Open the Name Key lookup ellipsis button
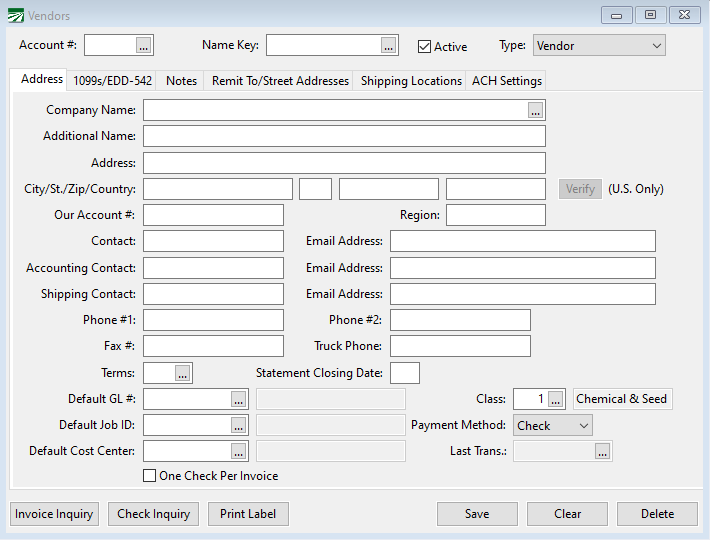This screenshot has height=540, width=710. click(x=388, y=46)
